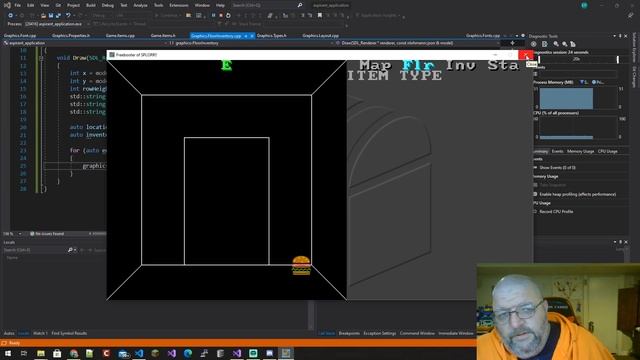
Task: Click the Visual Studio title bar search box
Action: (267, 5)
